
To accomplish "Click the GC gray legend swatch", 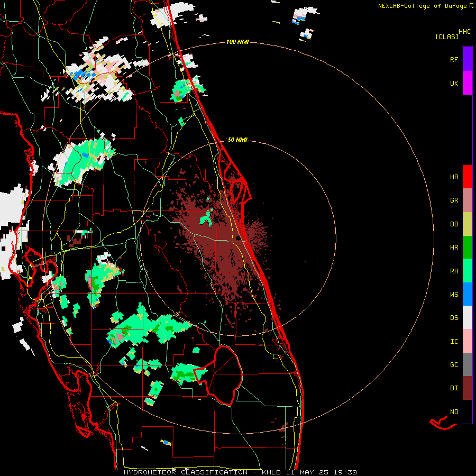I will coord(467,364).
